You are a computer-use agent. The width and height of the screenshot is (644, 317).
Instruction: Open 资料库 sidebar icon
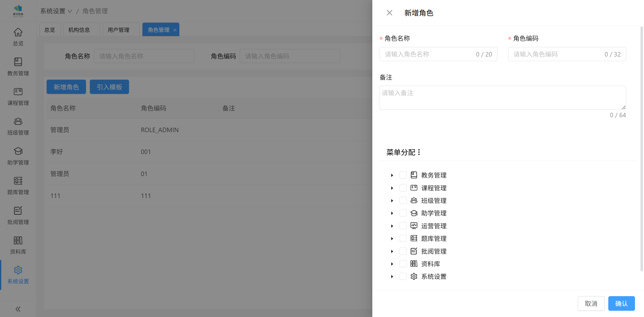[x=18, y=240]
